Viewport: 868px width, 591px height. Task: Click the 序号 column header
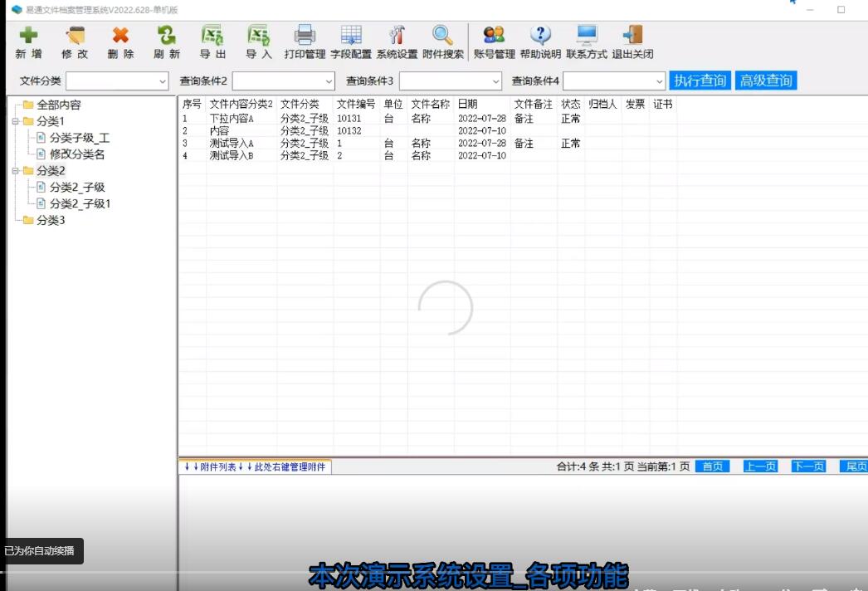(x=192, y=104)
